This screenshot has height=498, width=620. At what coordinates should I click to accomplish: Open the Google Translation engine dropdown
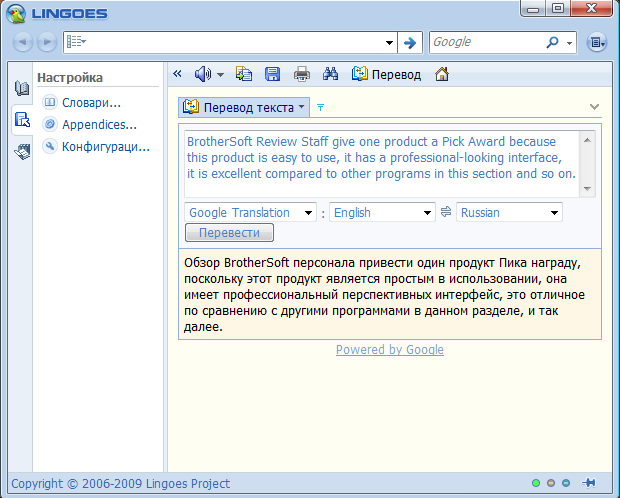click(250, 213)
